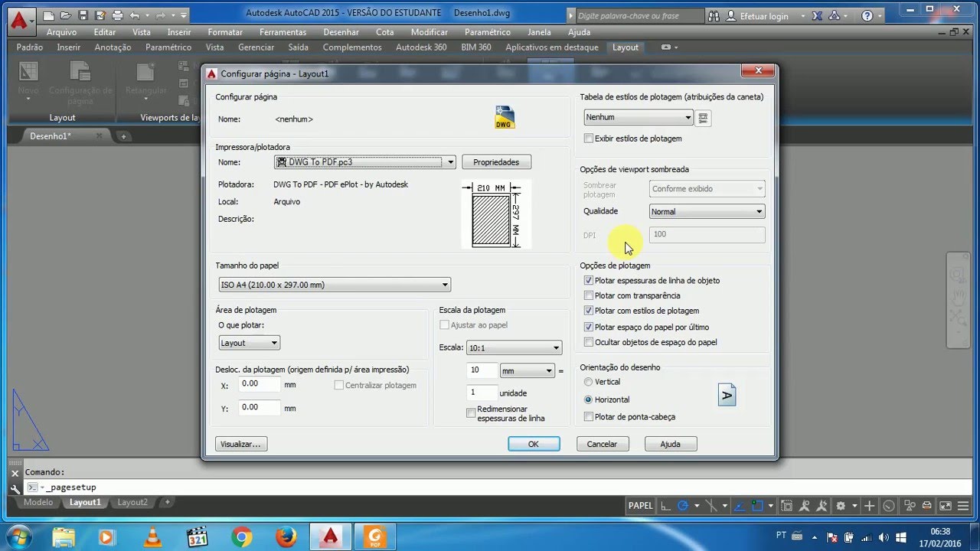Switch to the Layout2 tab

(132, 503)
